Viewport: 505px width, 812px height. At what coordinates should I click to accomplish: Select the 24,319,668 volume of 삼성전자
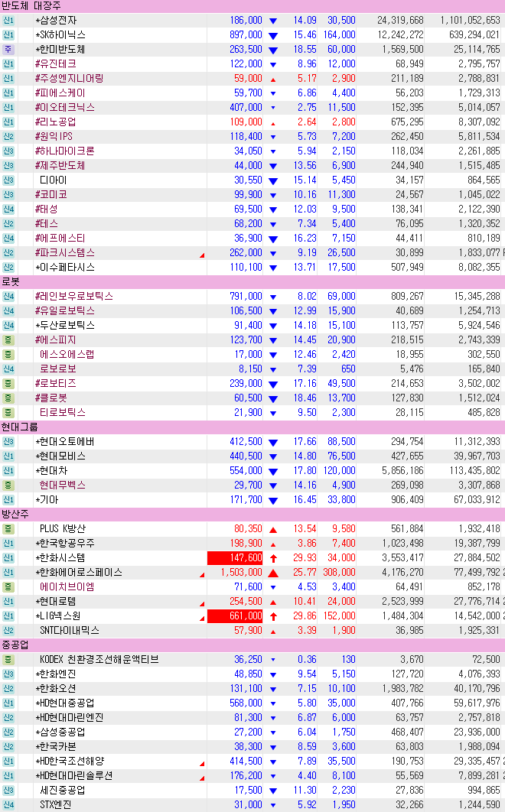coord(399,20)
